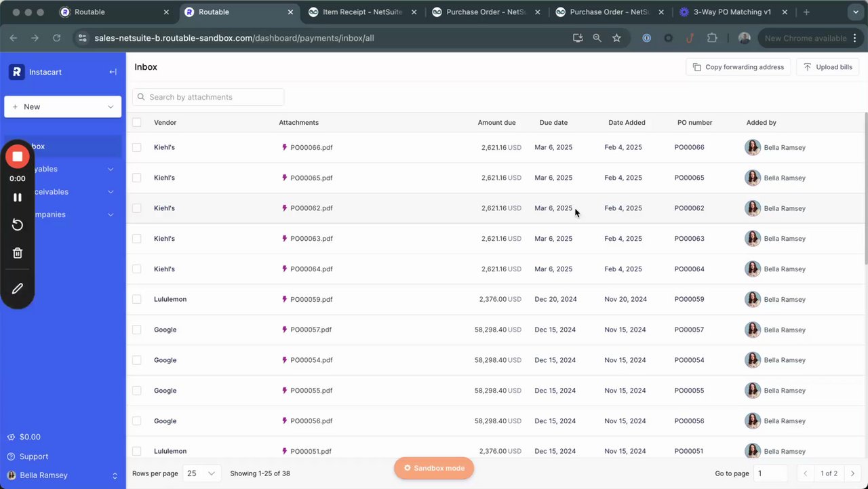Click the 1Password extension icon
Screen dimensions: 868x489
646,38
